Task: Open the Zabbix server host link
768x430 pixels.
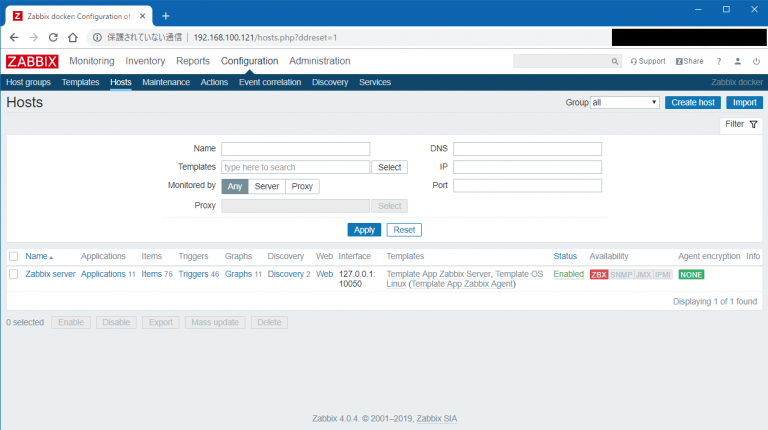Action: coord(50,274)
